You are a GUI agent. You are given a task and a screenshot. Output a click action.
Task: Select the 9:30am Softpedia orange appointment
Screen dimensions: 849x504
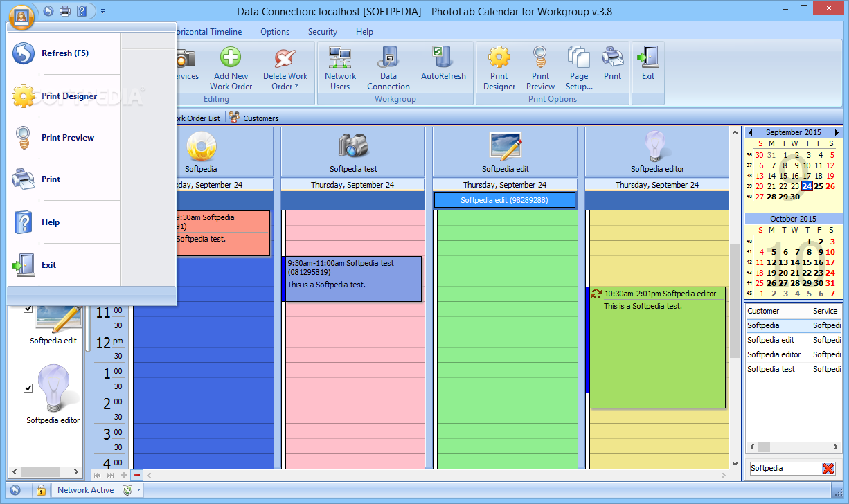pos(223,233)
